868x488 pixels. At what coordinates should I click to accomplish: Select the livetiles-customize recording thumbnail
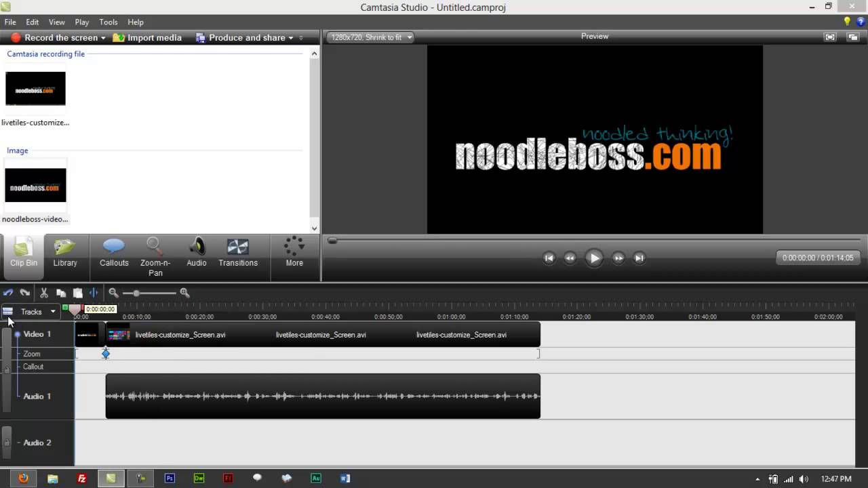35,88
